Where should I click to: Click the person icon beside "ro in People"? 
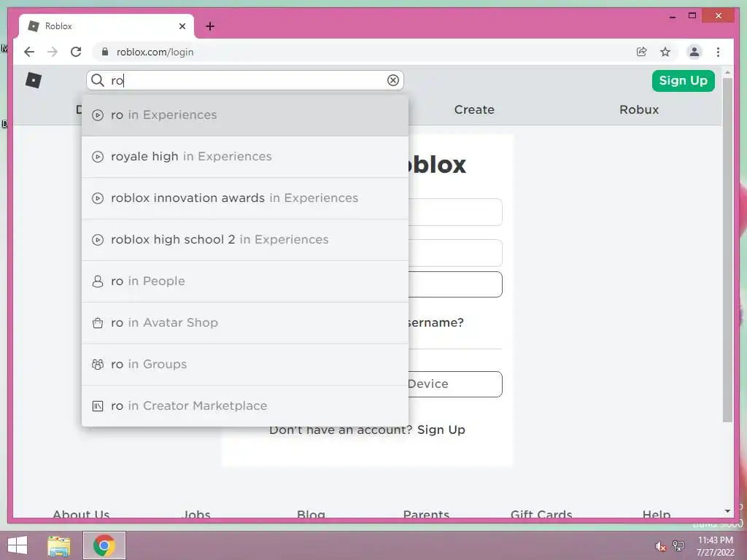pos(98,281)
